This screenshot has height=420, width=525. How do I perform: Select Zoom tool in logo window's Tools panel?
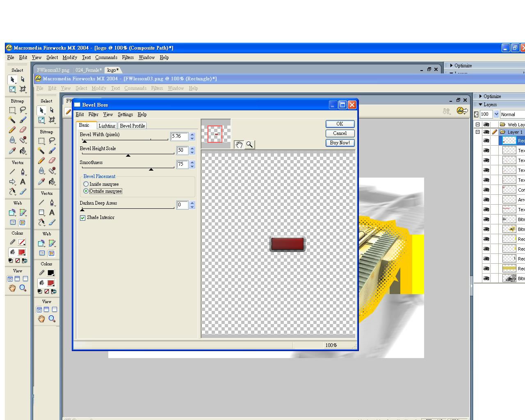[x=23, y=288]
